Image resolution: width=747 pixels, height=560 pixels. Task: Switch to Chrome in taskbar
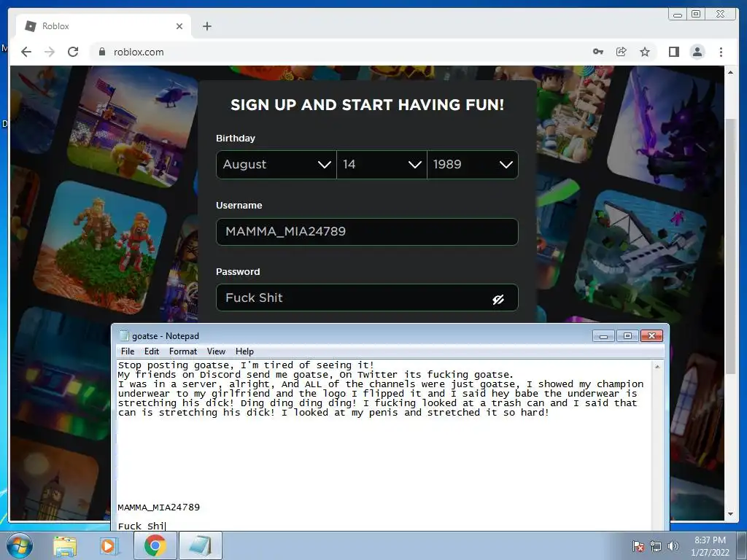click(x=155, y=545)
